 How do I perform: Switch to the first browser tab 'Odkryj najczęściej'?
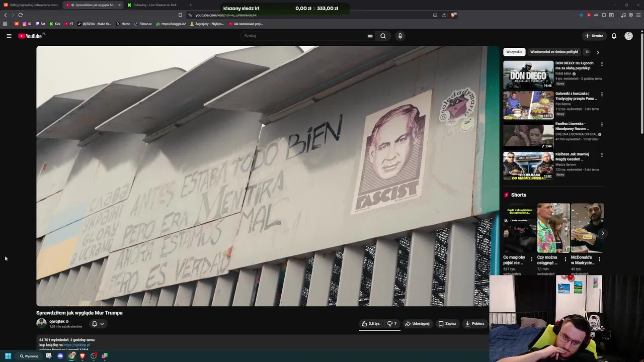point(31,5)
